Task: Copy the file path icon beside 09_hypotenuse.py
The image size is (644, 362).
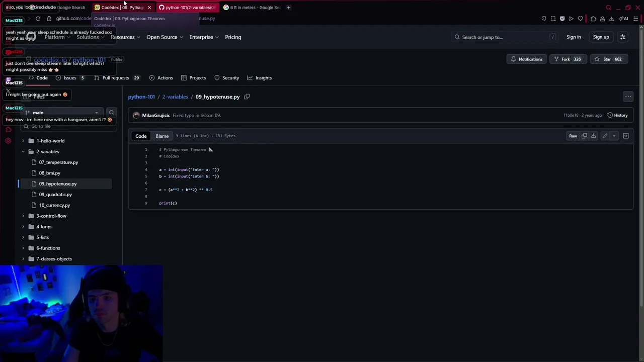Action: click(247, 97)
